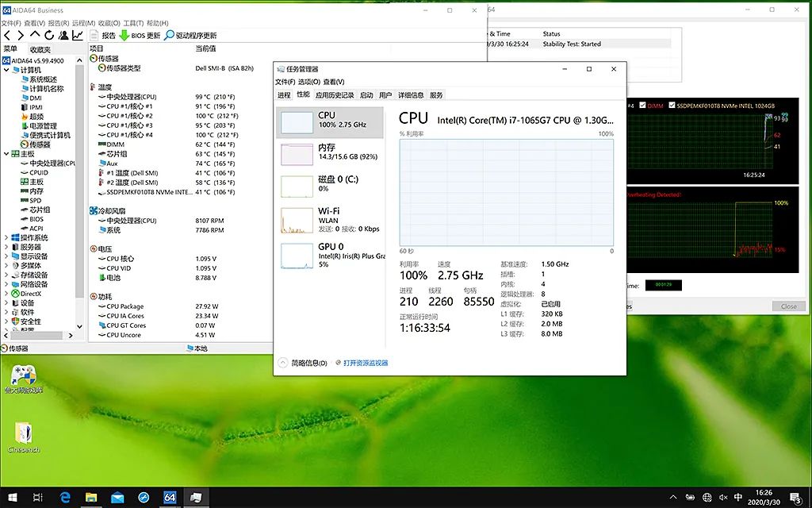This screenshot has width=812, height=508.
Task: Select 系统概述 in the AIDA64 tree
Action: (39, 79)
